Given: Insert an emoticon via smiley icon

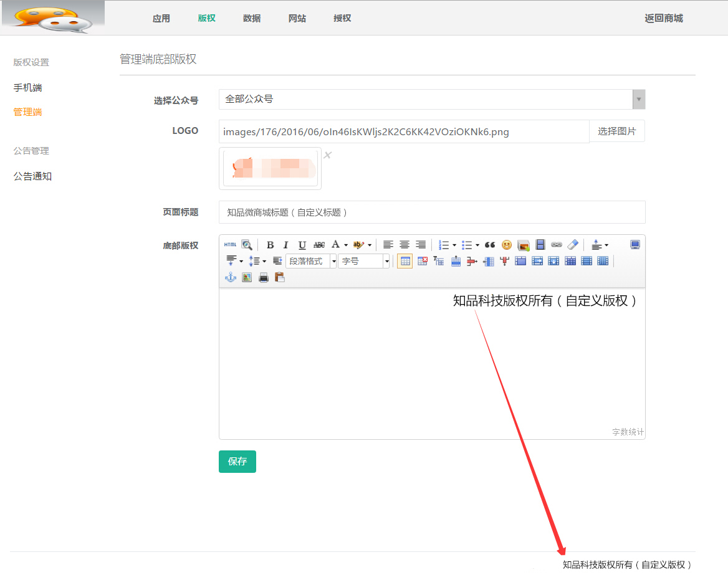Looking at the screenshot, I should [507, 245].
